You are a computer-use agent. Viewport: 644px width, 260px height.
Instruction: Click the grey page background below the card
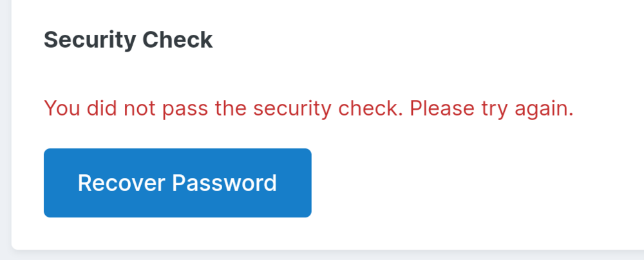click(322, 255)
